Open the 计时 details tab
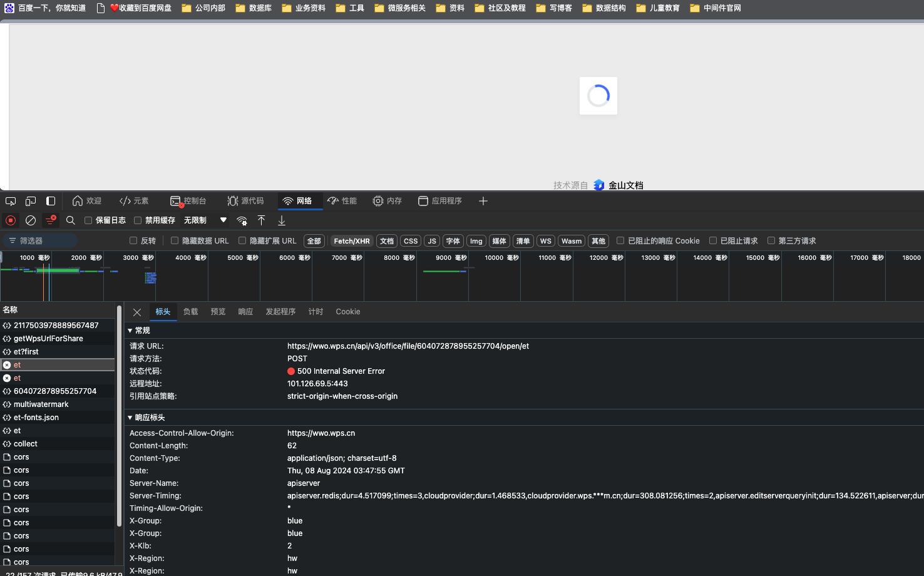This screenshot has height=576, width=924. tap(316, 312)
